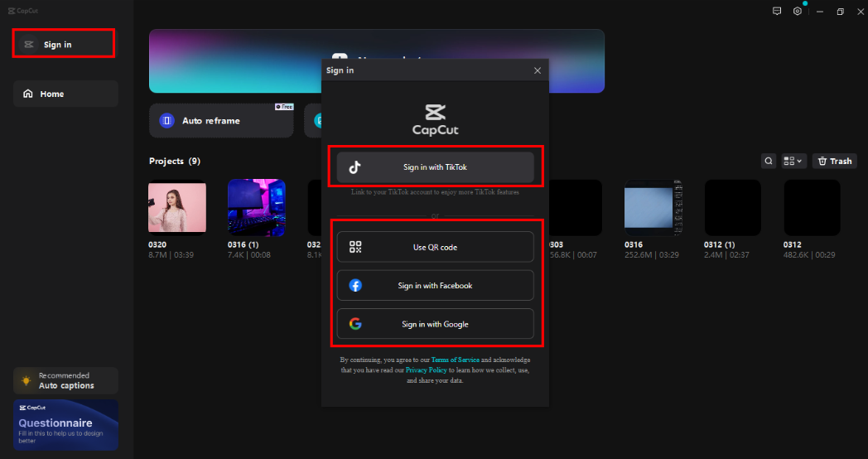Viewport: 868px width, 459px height.
Task: Click the project name '0320'
Action: 157,244
